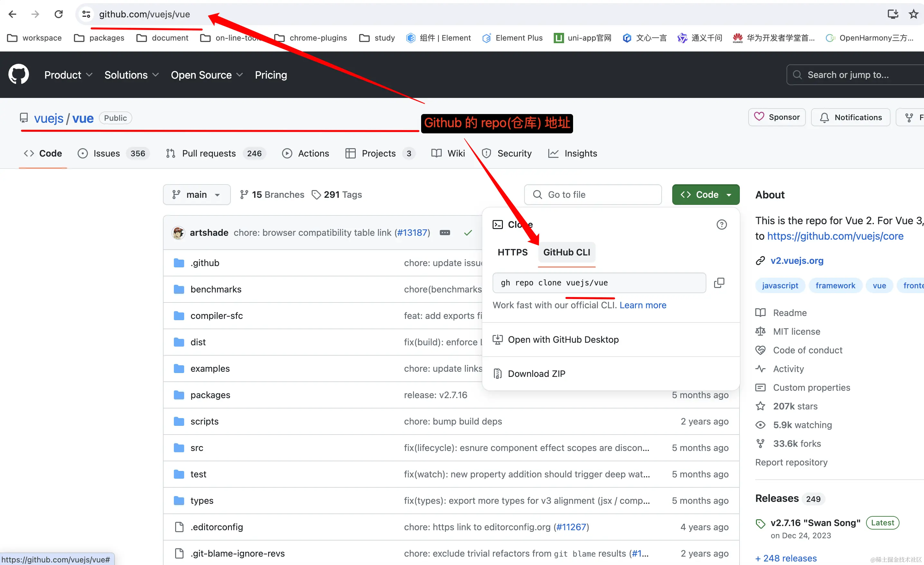This screenshot has width=924, height=565.
Task: Click the browser forward arrow
Action: pyautogui.click(x=35, y=14)
